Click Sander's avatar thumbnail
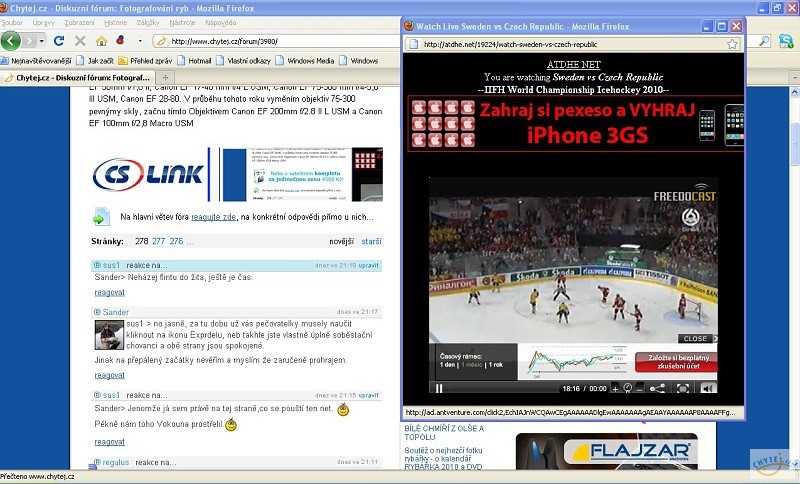 pos(109,335)
